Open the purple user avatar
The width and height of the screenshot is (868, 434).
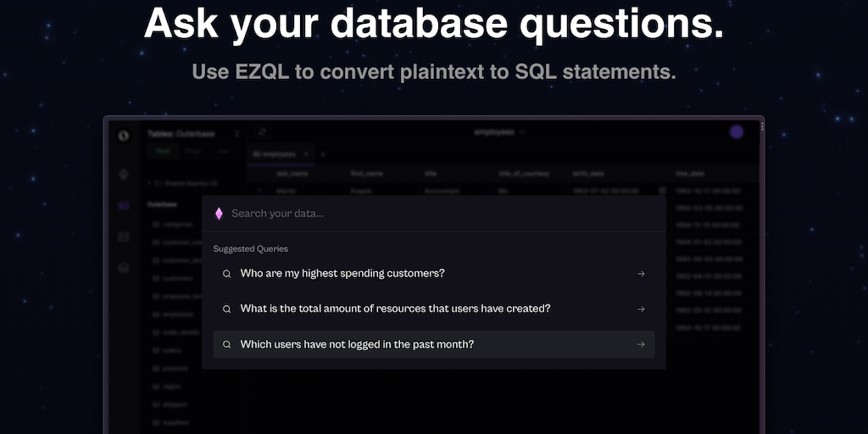pos(737,132)
